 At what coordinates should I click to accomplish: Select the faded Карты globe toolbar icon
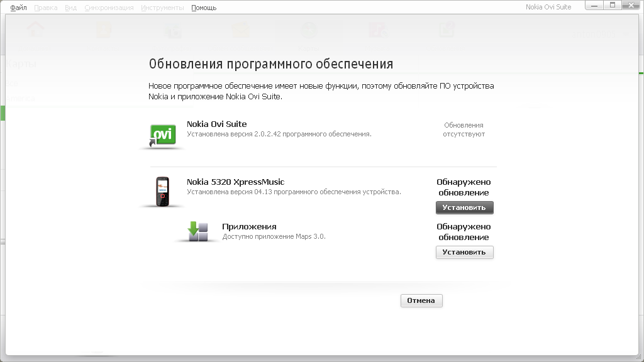309,30
